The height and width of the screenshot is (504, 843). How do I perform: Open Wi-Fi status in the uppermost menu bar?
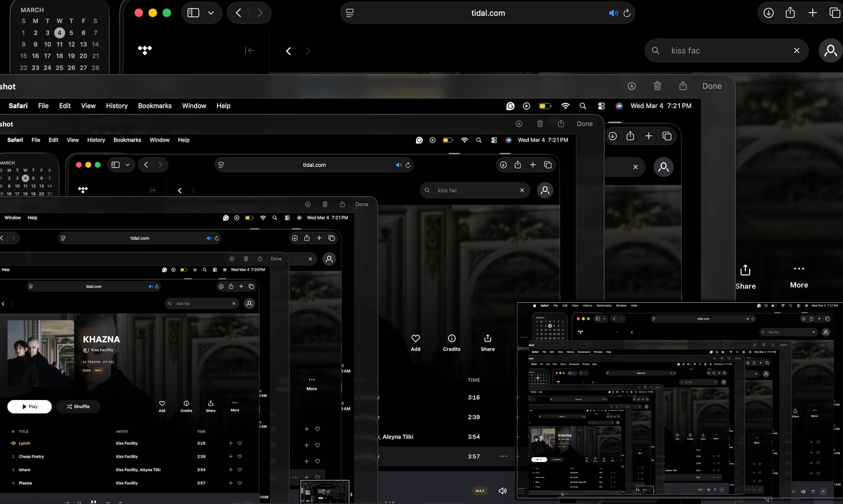[x=565, y=106]
